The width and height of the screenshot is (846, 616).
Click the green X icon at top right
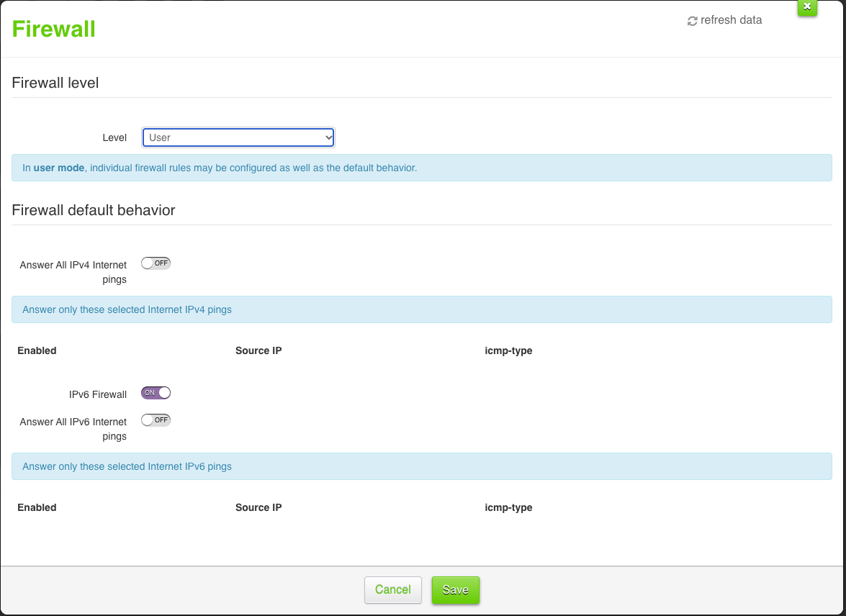[x=807, y=7]
